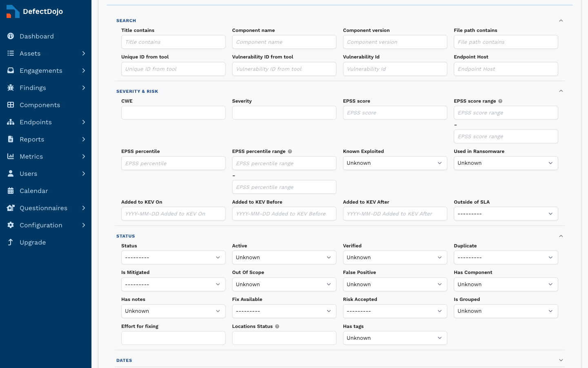Image resolution: width=588 pixels, height=368 pixels.
Task: Open the False Positive dropdown
Action: tap(395, 284)
